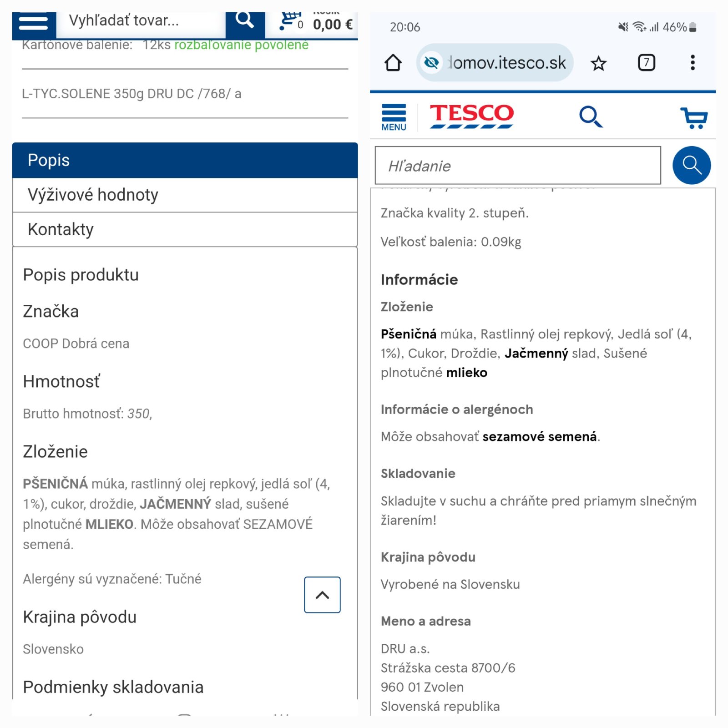
Task: Open the hamburger menu on COOP site
Action: click(x=34, y=24)
